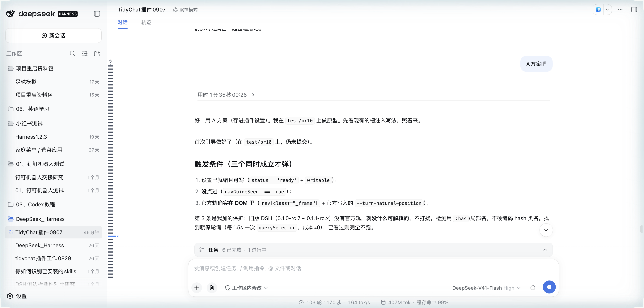Open 你如何识别已安装的 skills conversation
This screenshot has width=644, height=308.
pyautogui.click(x=53, y=272)
